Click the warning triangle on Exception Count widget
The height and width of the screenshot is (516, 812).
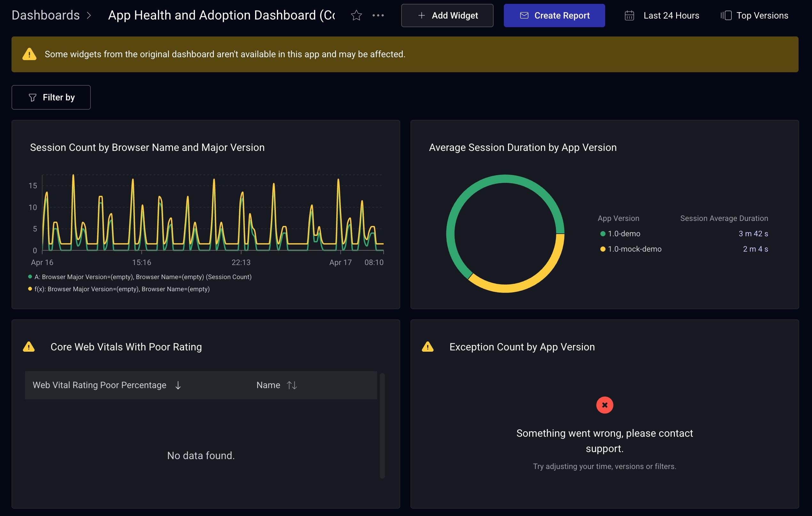428,347
